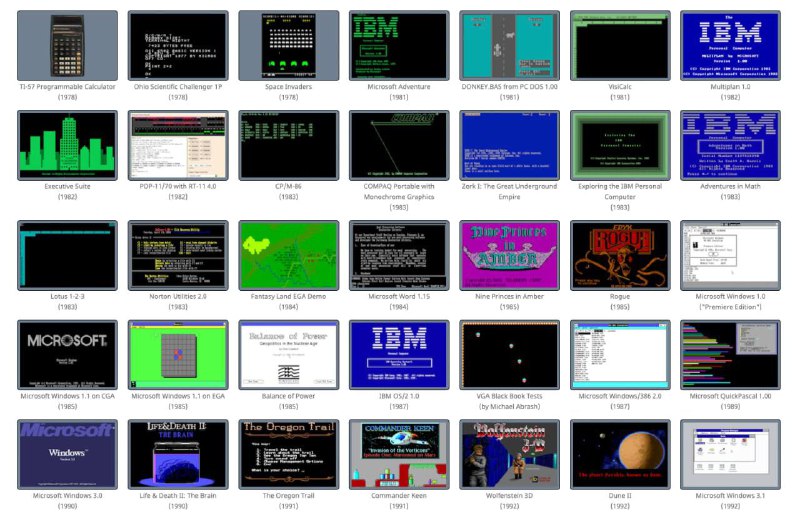Click the Nine Princes in Amber image
The width and height of the screenshot is (800, 519).
[x=509, y=255]
